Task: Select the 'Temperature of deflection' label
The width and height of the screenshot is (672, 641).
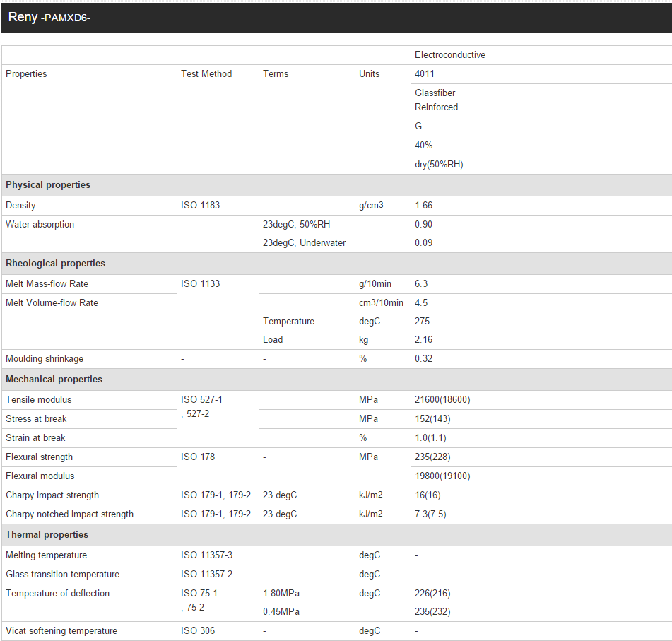Action: pyautogui.click(x=57, y=594)
